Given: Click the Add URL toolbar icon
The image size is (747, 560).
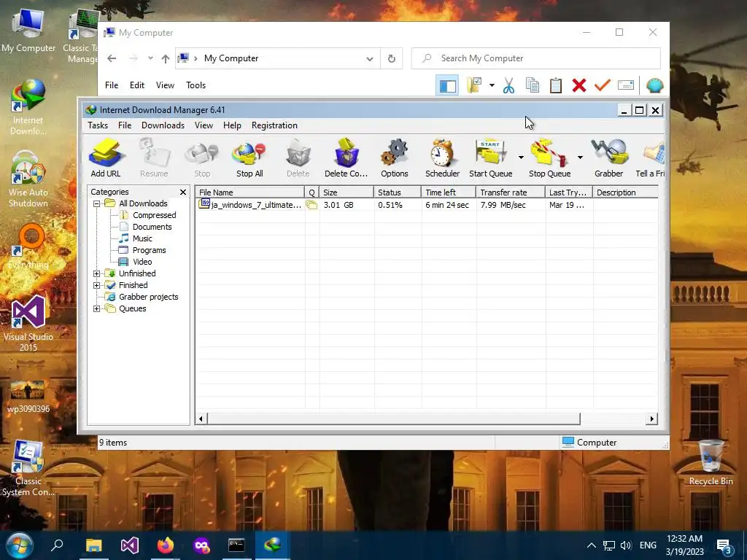Looking at the screenshot, I should (x=106, y=157).
